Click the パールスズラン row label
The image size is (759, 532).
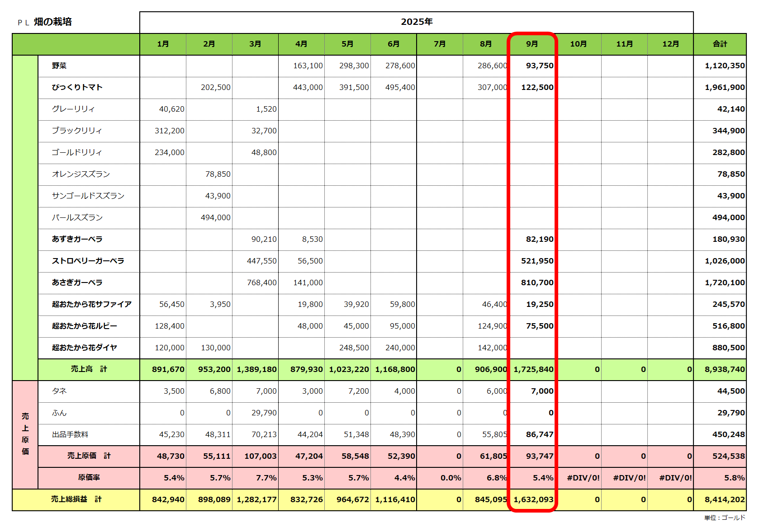pyautogui.click(x=77, y=217)
